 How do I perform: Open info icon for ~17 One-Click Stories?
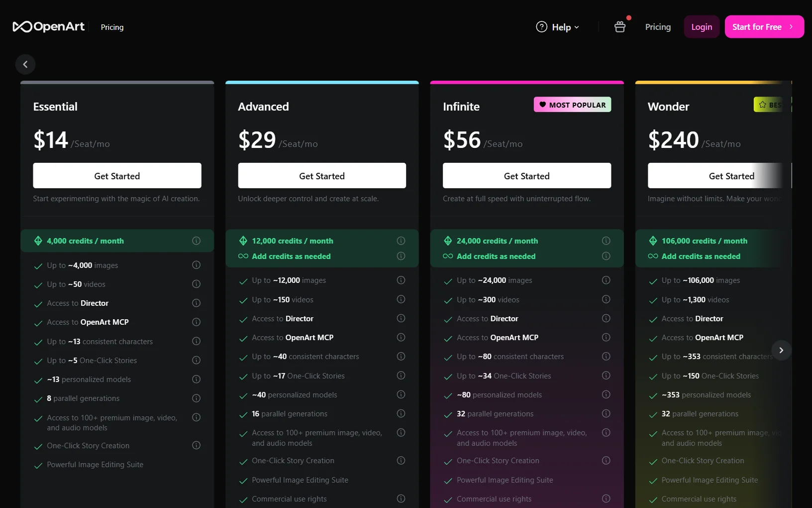pos(401,376)
